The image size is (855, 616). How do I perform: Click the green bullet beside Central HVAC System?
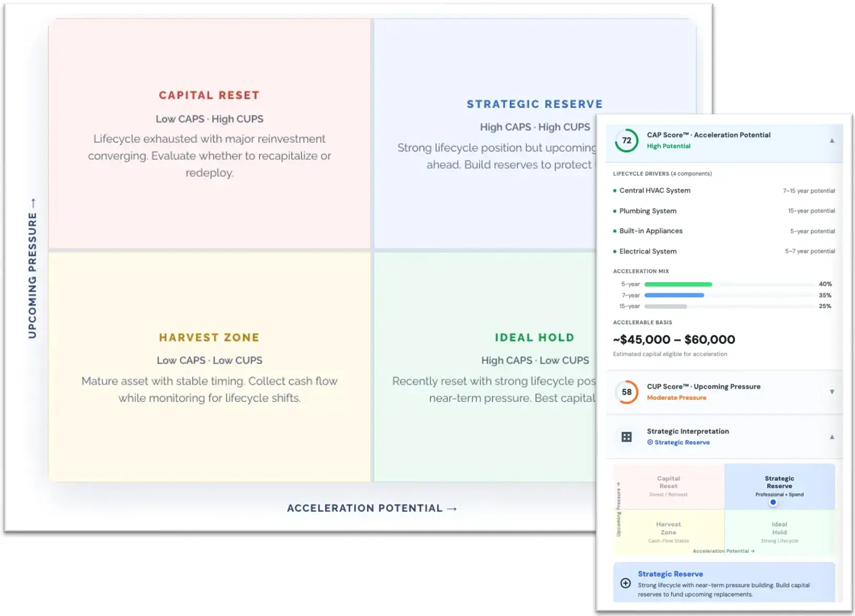pyautogui.click(x=615, y=191)
